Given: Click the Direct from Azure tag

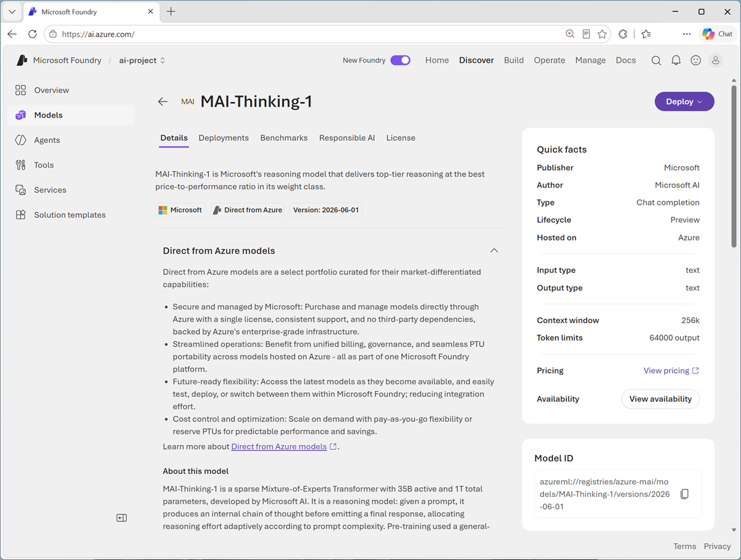Looking at the screenshot, I should pos(248,210).
